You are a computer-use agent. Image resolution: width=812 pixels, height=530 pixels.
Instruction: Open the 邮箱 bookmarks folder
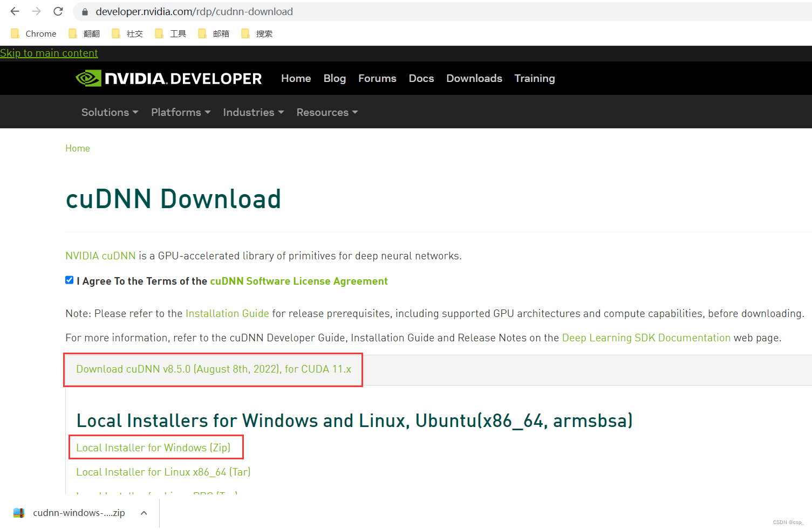(x=214, y=33)
